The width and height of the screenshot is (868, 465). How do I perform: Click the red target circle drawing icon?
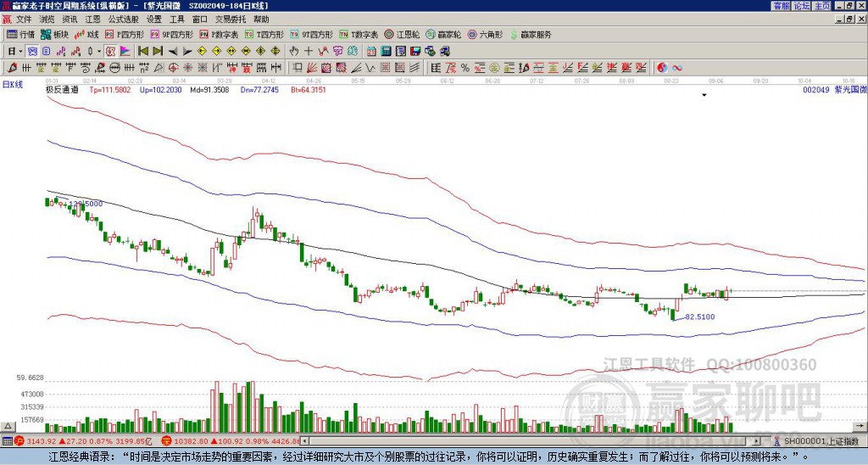173,68
